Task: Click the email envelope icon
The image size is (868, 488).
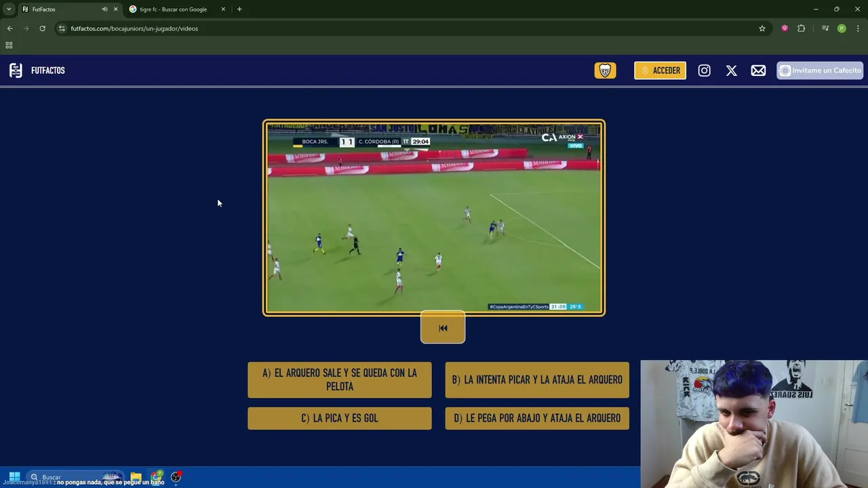Action: coord(758,70)
